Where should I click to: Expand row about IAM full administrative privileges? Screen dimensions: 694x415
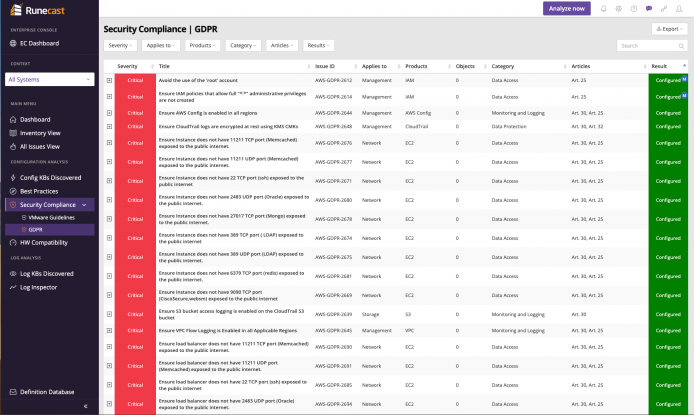[x=109, y=96]
